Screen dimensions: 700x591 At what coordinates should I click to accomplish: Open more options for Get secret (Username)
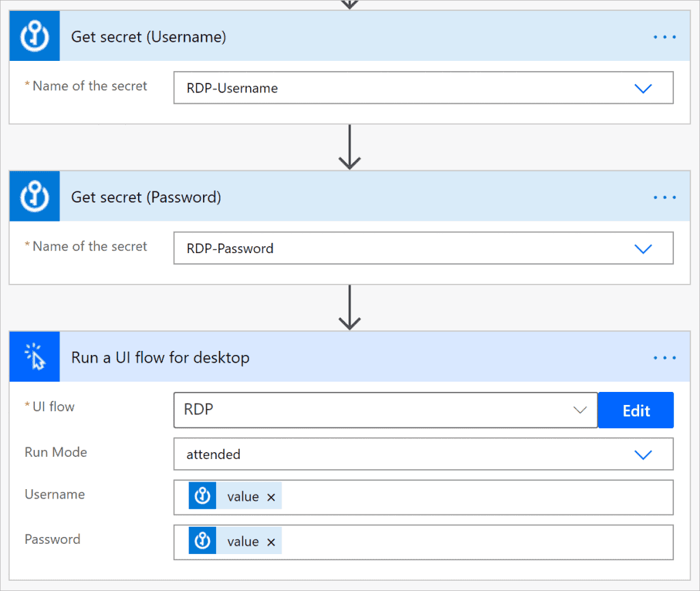pyautogui.click(x=664, y=37)
